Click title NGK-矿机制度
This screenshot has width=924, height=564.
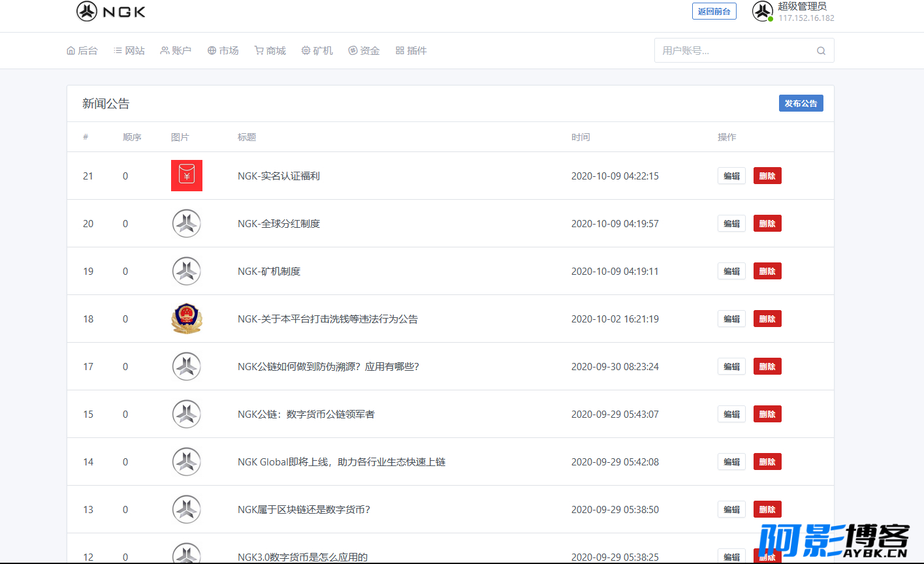pyautogui.click(x=269, y=271)
